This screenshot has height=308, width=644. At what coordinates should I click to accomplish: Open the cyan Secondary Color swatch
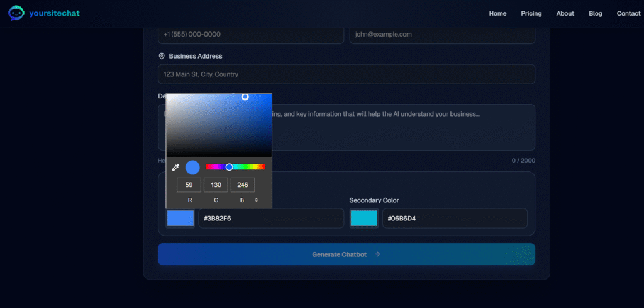(x=364, y=219)
